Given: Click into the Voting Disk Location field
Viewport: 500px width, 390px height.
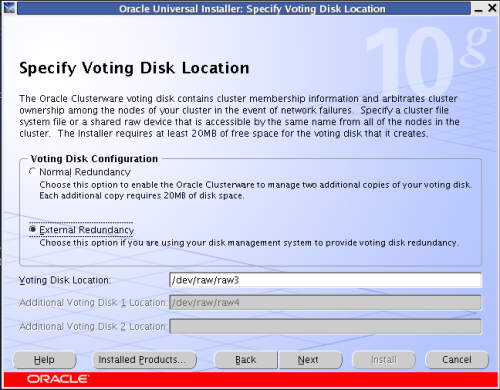Looking at the screenshot, I should 325,280.
